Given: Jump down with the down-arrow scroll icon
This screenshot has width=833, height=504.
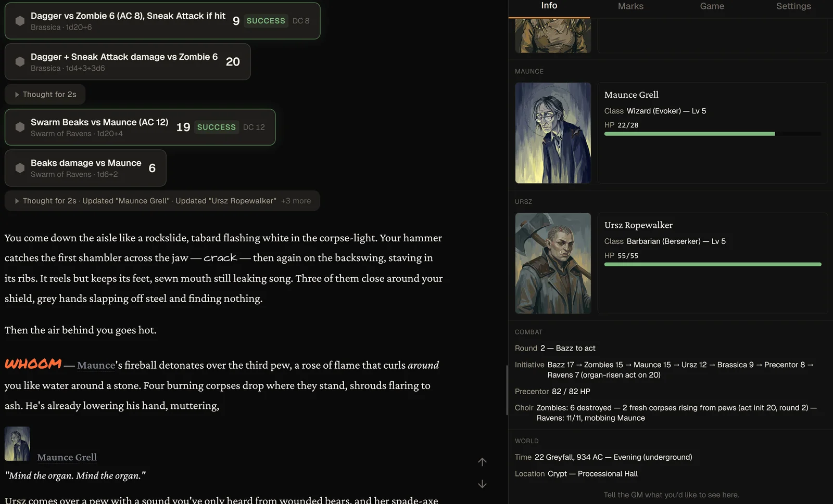Looking at the screenshot, I should 482,484.
